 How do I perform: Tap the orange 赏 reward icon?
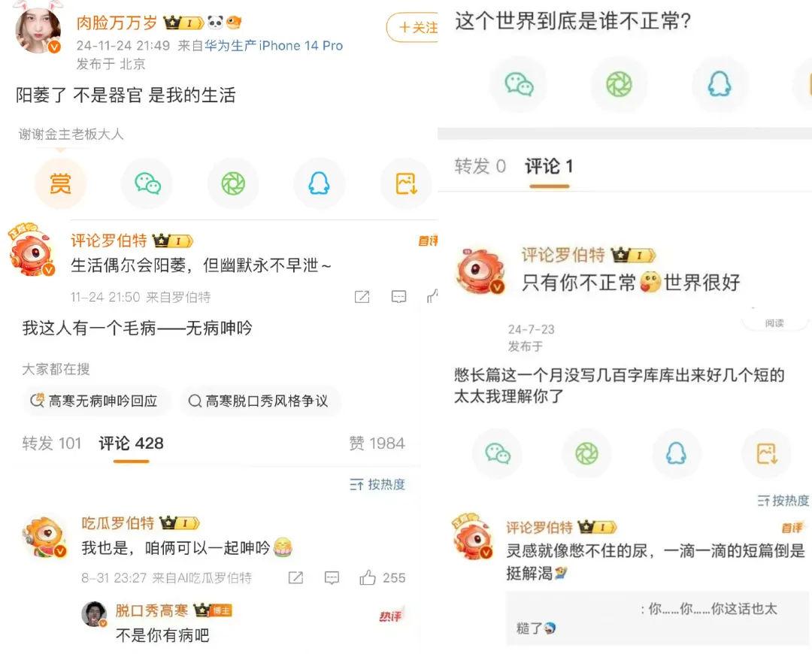[60, 183]
